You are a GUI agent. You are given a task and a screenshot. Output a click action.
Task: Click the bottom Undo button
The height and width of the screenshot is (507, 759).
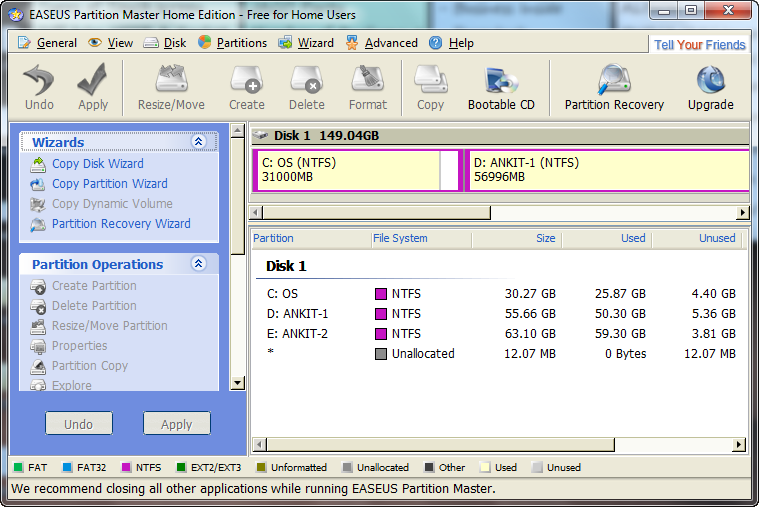[x=79, y=424]
